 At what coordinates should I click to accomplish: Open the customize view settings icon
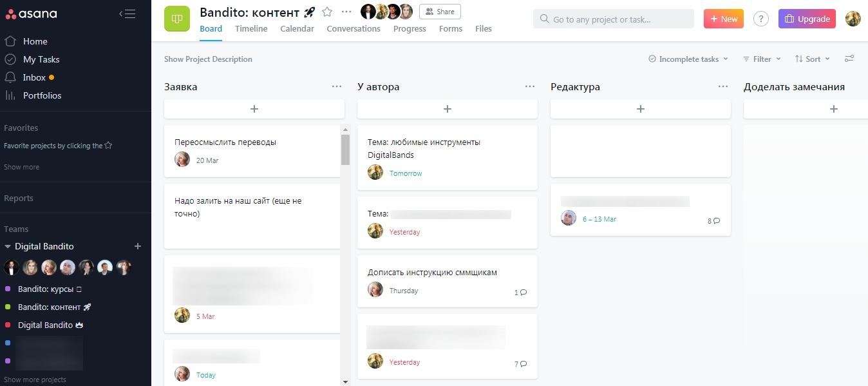point(849,59)
